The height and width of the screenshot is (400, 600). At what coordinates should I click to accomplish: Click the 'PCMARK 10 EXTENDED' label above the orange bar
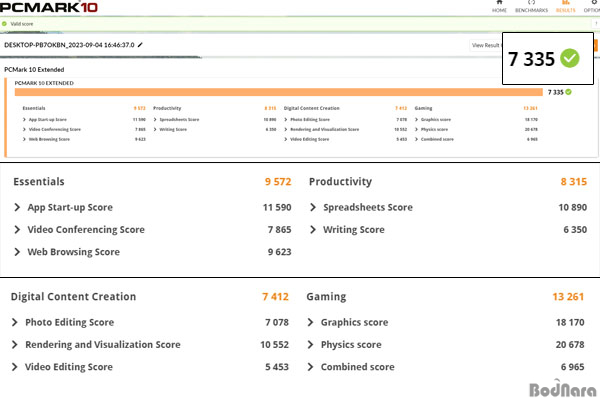44,83
